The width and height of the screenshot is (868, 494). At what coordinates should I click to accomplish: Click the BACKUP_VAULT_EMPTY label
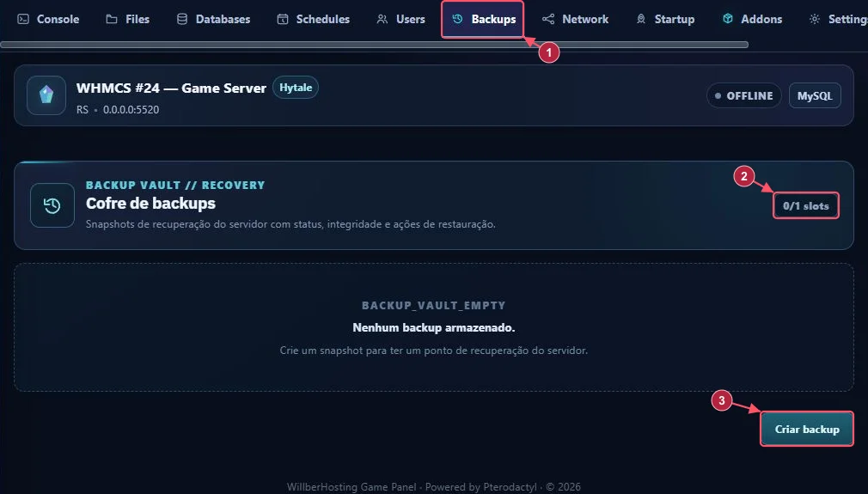[x=433, y=305]
